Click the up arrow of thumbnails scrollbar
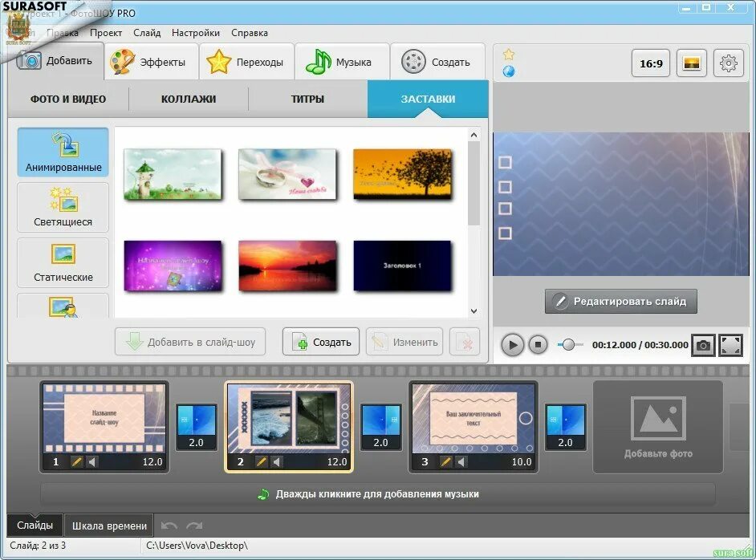The width and height of the screenshot is (756, 560). [x=474, y=135]
